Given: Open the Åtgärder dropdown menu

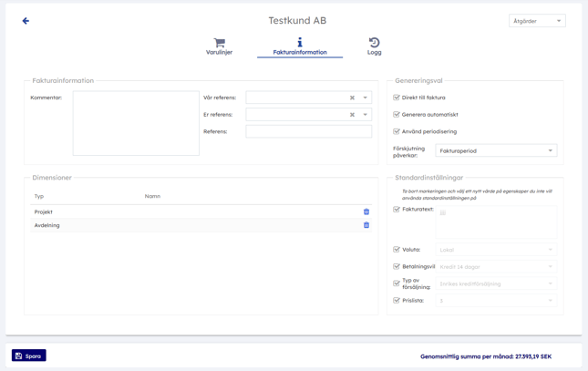Looking at the screenshot, I should (x=537, y=21).
